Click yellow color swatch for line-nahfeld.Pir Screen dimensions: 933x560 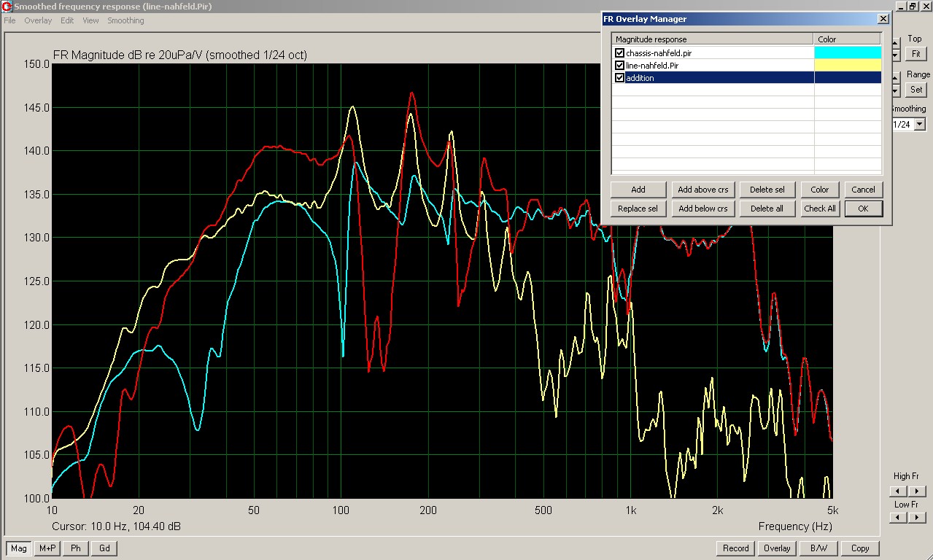tap(847, 66)
